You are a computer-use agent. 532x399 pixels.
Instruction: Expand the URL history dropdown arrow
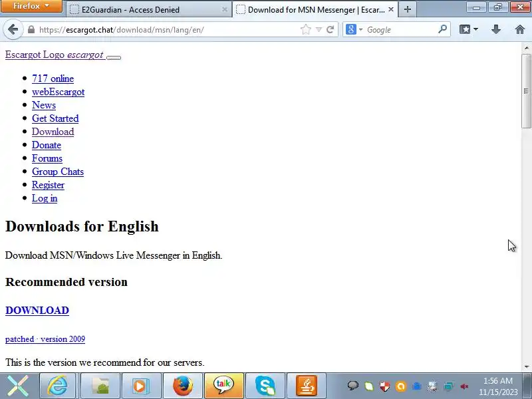click(x=319, y=30)
